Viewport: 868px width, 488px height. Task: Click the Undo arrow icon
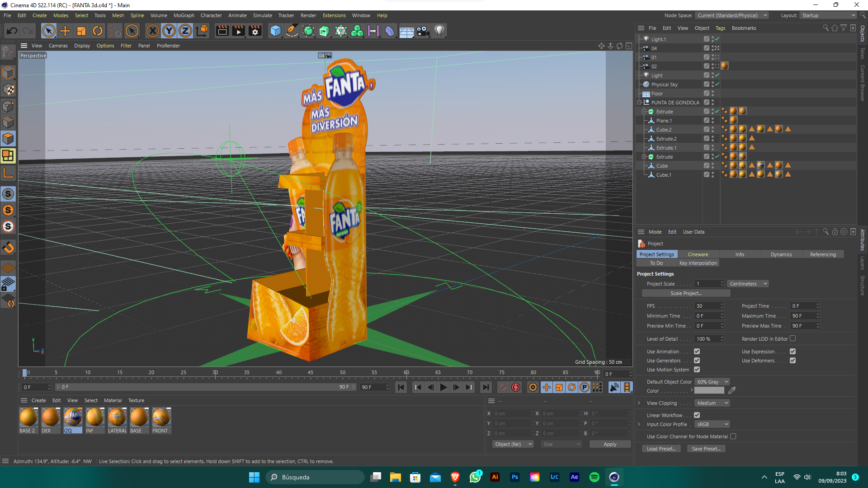click(12, 31)
